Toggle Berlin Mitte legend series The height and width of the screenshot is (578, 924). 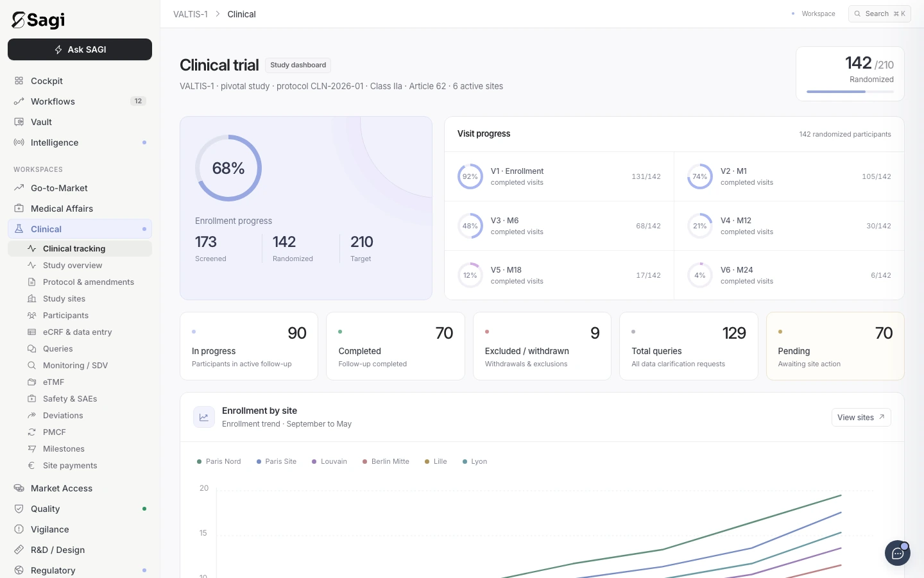(x=386, y=461)
